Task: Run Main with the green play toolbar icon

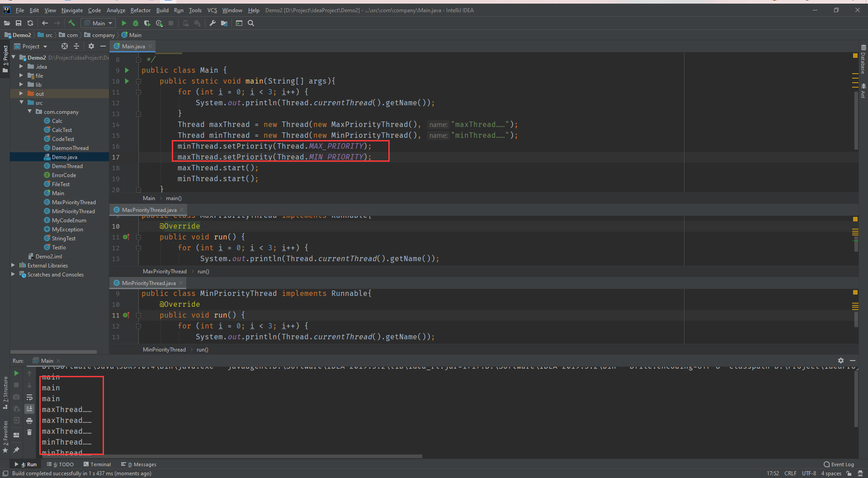Action: [x=124, y=23]
